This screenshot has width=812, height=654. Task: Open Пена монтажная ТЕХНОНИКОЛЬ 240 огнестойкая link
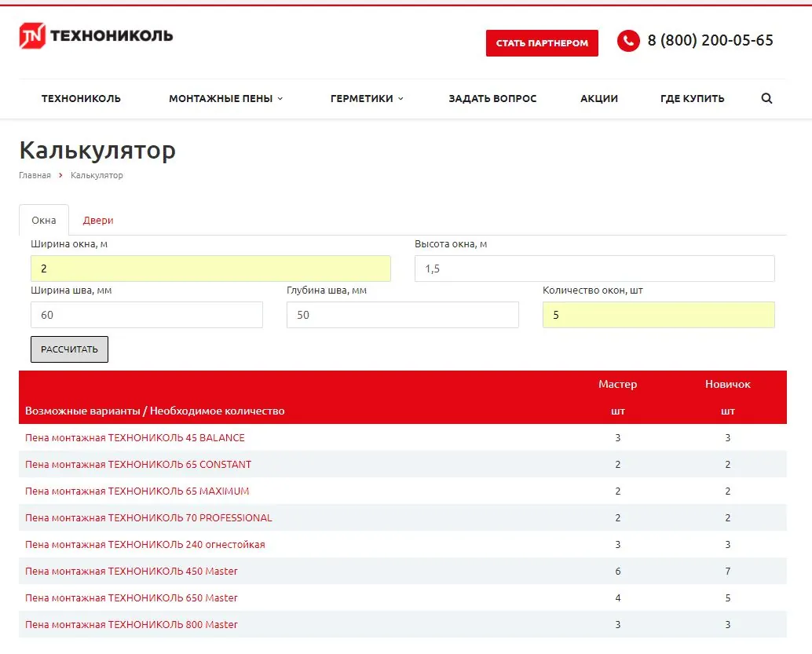[145, 545]
